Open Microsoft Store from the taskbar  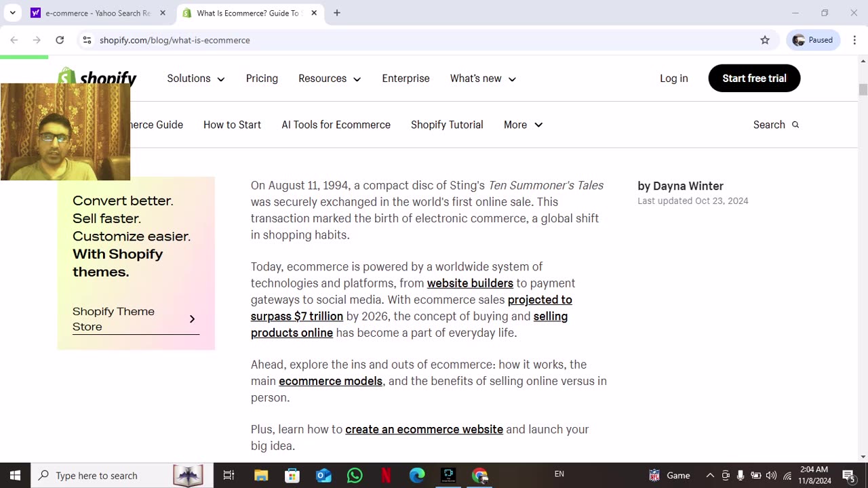(x=292, y=475)
